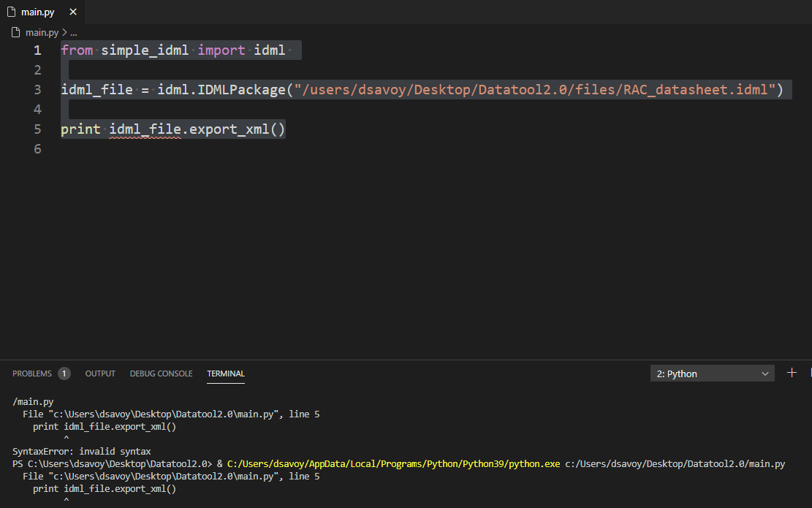Screen dimensions: 812x508
Task: Click 'SyntaxError: invalid syntax' in terminal
Action: pos(81,451)
